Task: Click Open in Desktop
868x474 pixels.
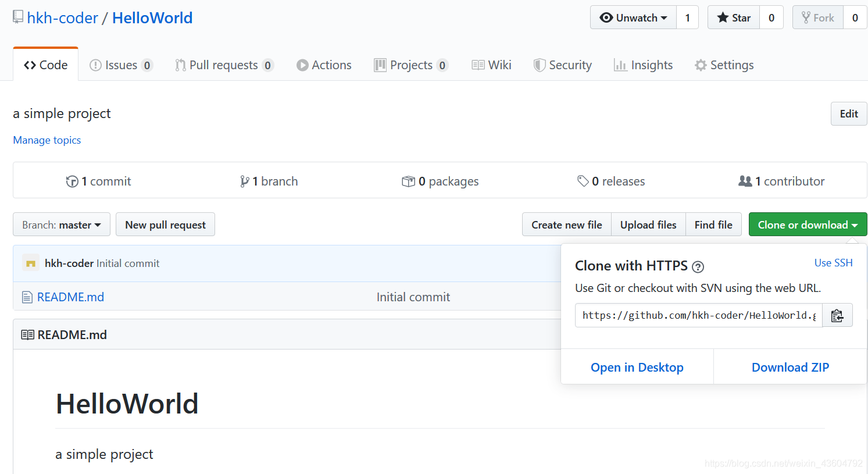Action: (637, 367)
